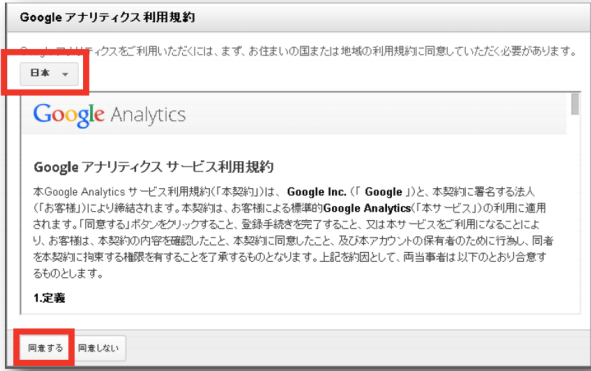
Task: Click the gray banner right of the logo
Action: click(x=376, y=114)
